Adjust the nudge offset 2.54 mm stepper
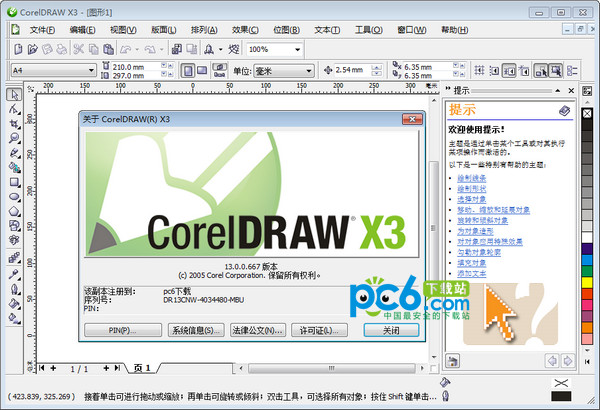 (x=377, y=70)
